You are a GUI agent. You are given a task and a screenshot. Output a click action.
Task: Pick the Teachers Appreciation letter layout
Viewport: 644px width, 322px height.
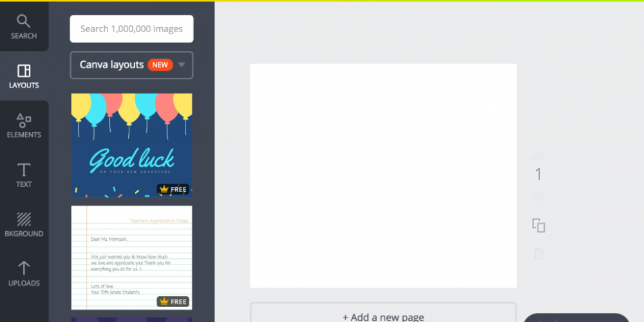coord(131,258)
